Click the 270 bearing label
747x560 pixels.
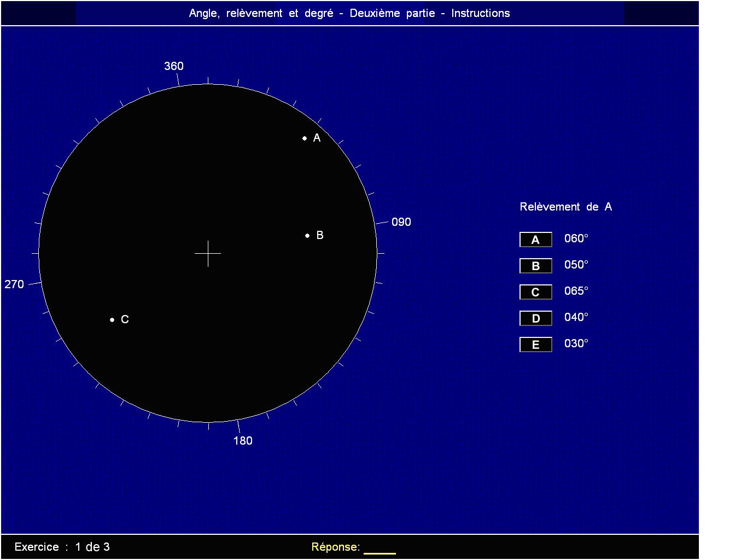click(14, 284)
